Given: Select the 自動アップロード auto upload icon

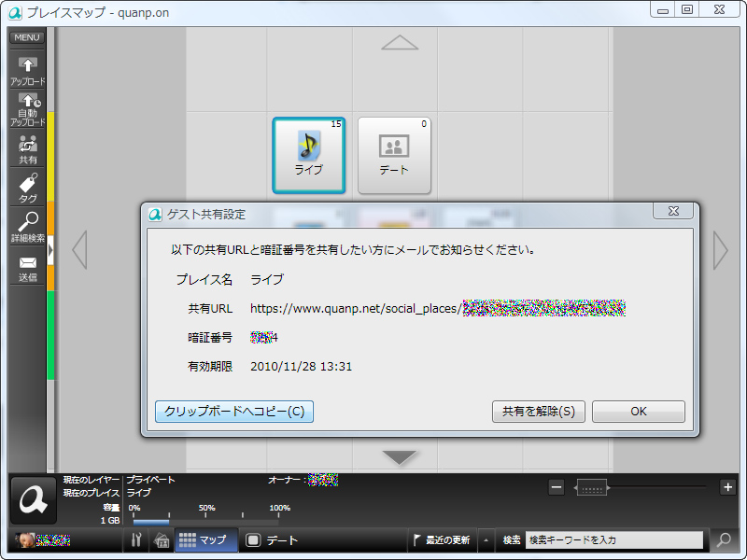Looking at the screenshot, I should pos(27,105).
